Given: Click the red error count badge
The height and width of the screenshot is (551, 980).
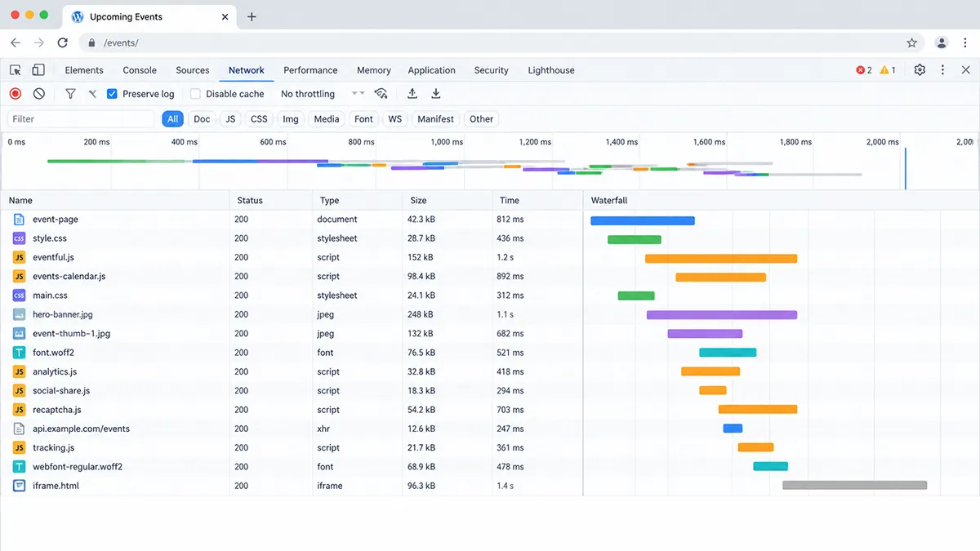Looking at the screenshot, I should pyautogui.click(x=864, y=70).
